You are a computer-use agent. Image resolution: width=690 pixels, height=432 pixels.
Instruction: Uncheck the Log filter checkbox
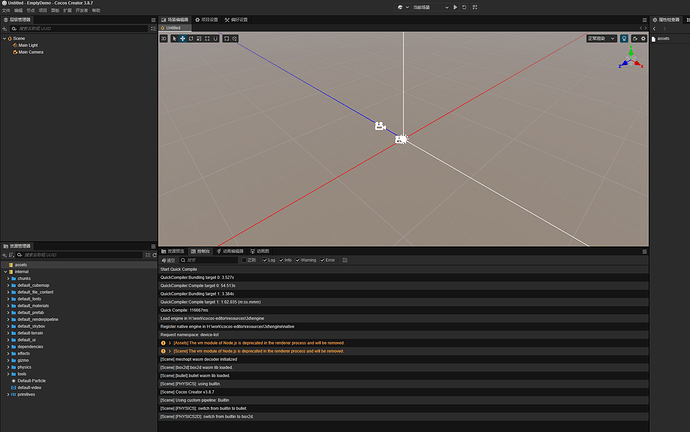[x=265, y=260]
